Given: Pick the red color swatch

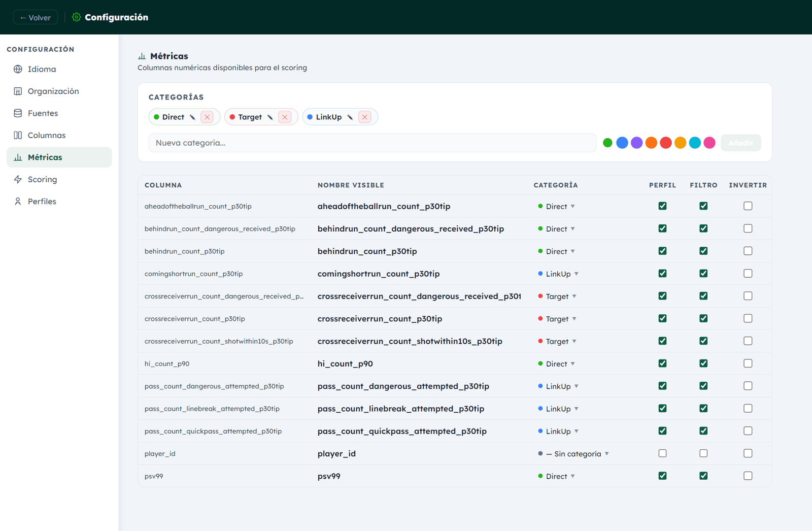Looking at the screenshot, I should (x=666, y=143).
